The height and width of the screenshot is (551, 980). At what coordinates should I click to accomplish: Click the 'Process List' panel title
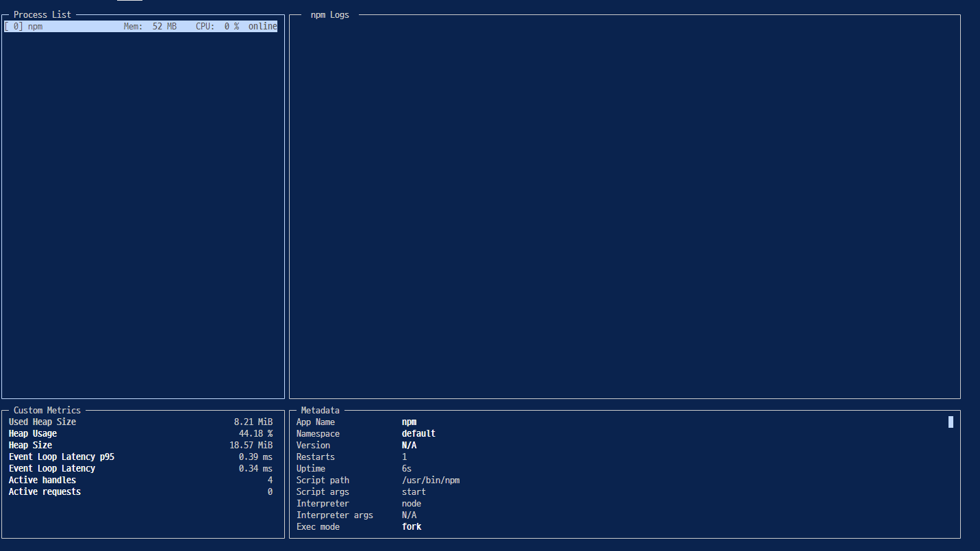(x=42, y=14)
